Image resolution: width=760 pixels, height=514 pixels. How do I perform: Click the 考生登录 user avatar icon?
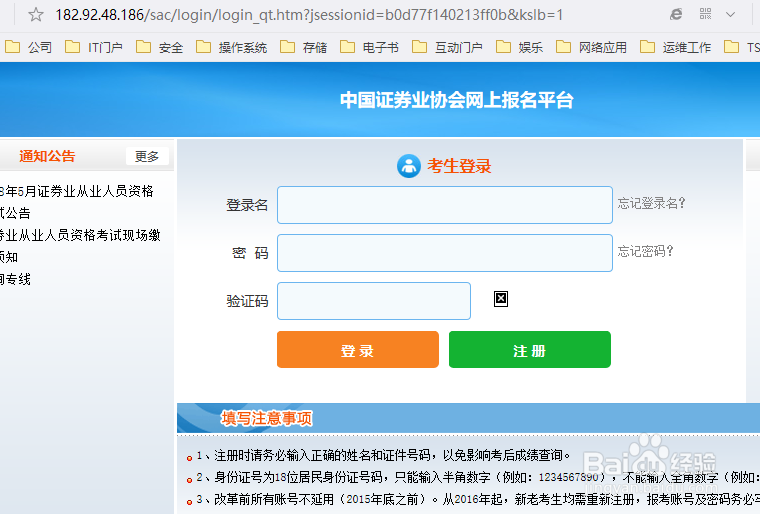tap(409, 166)
